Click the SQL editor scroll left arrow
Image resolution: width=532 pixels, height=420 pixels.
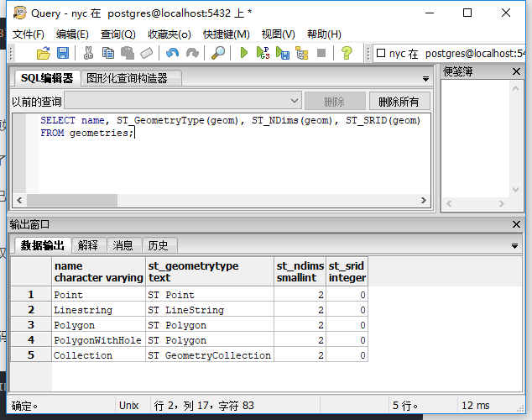pos(19,200)
